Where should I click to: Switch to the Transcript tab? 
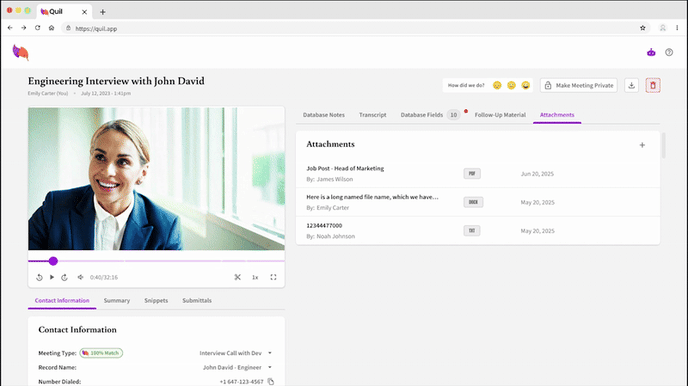pos(373,115)
